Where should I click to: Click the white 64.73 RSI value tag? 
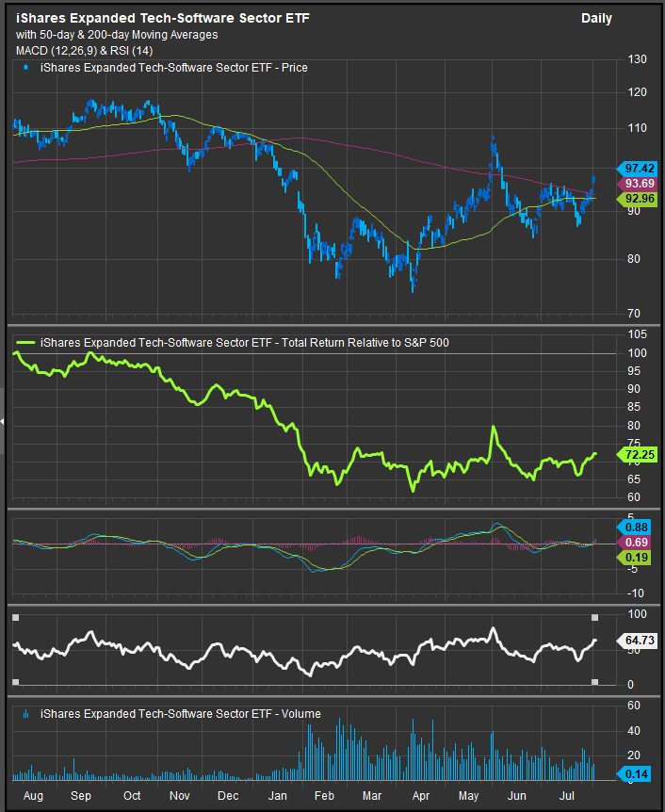click(637, 641)
